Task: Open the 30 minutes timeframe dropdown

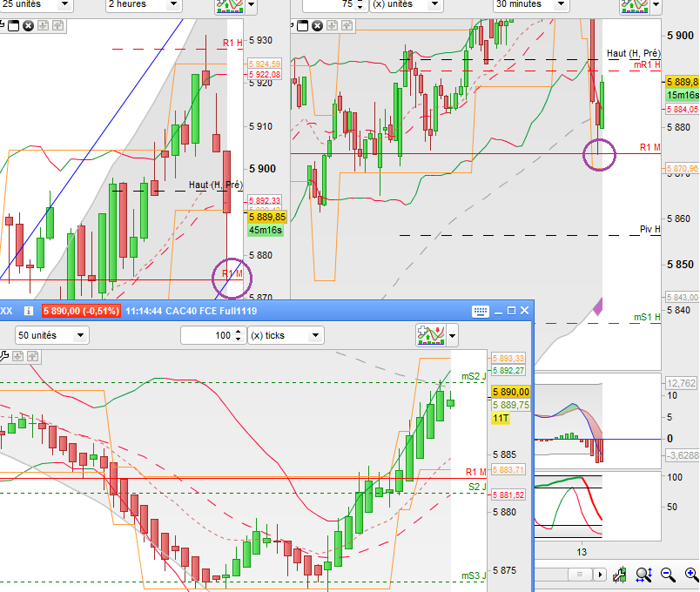Action: (x=530, y=4)
